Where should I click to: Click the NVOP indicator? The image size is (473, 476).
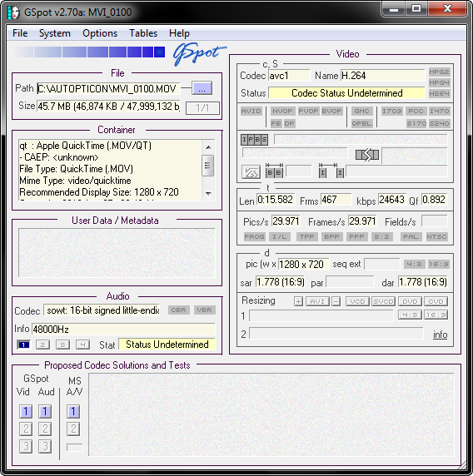(x=282, y=112)
